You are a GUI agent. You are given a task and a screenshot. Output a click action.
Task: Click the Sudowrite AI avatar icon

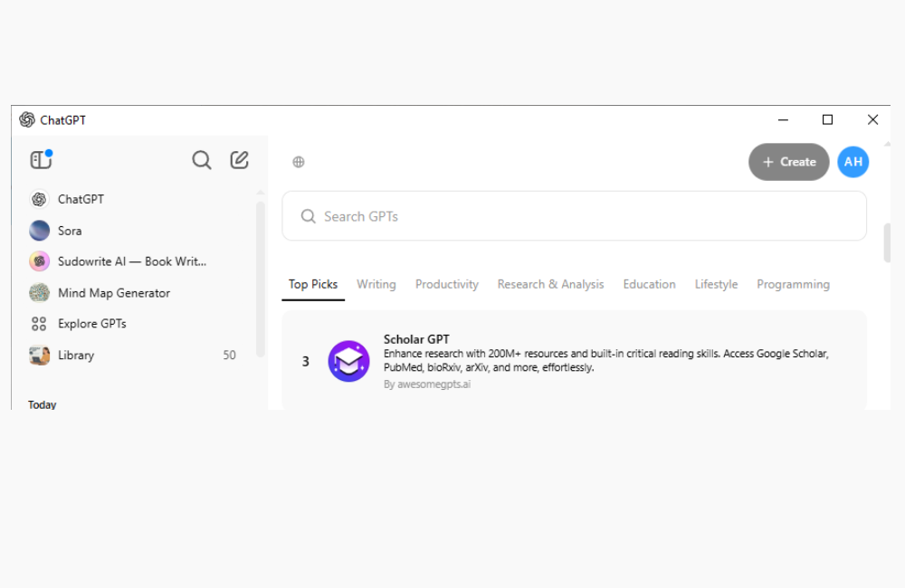coord(39,261)
